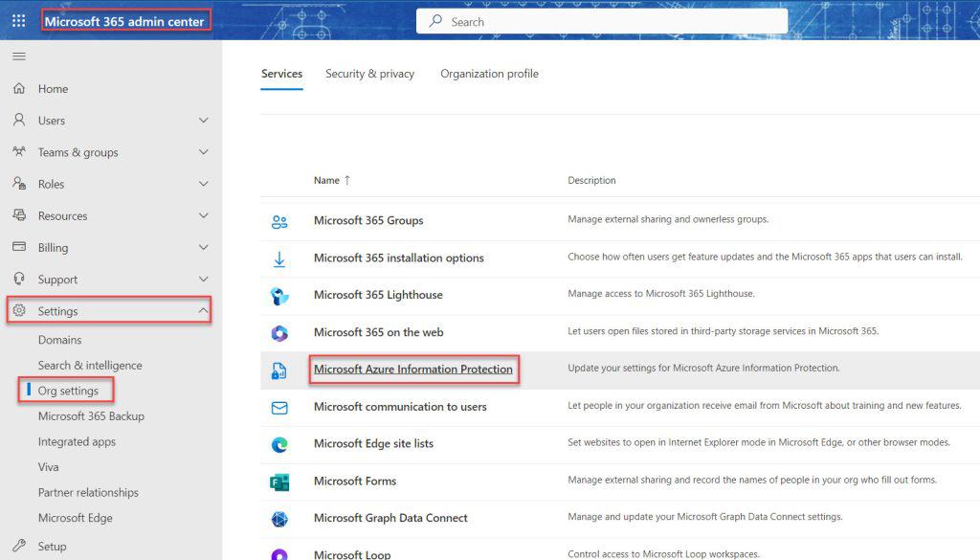
Task: Expand the Resources chevron
Action: click(x=204, y=215)
